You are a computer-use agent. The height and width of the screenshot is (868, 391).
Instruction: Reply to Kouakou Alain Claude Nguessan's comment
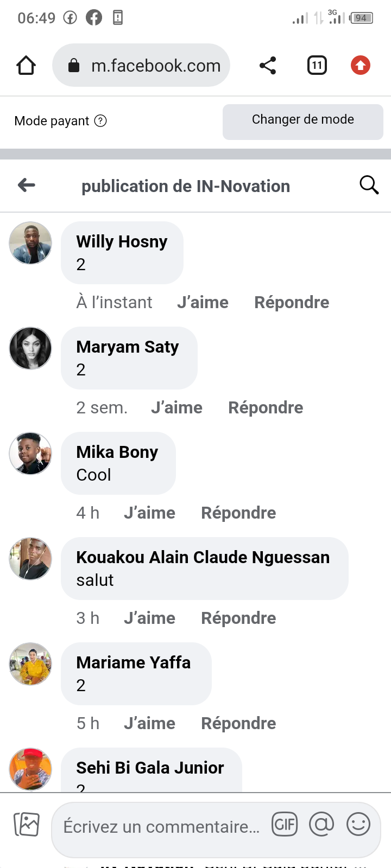pyautogui.click(x=238, y=618)
